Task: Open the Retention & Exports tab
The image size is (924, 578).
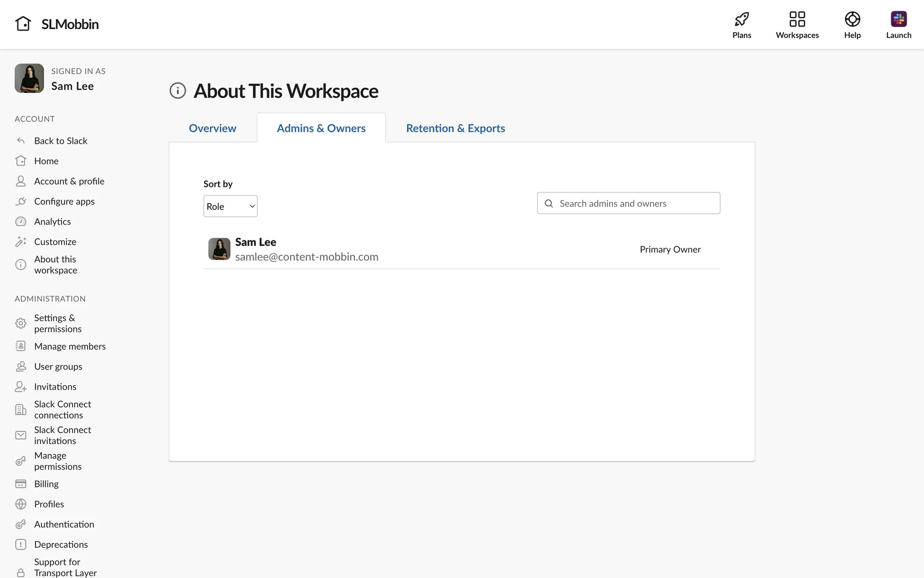Action: 455,128
